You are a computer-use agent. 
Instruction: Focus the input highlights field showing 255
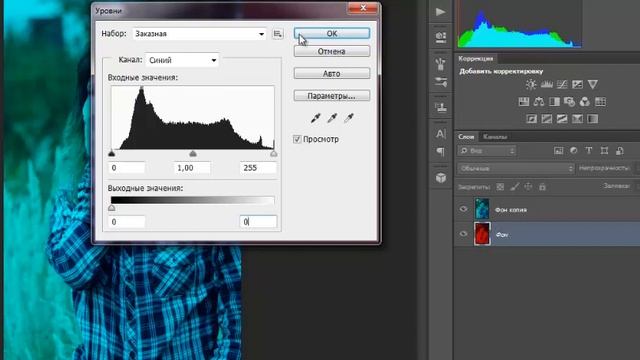258,168
